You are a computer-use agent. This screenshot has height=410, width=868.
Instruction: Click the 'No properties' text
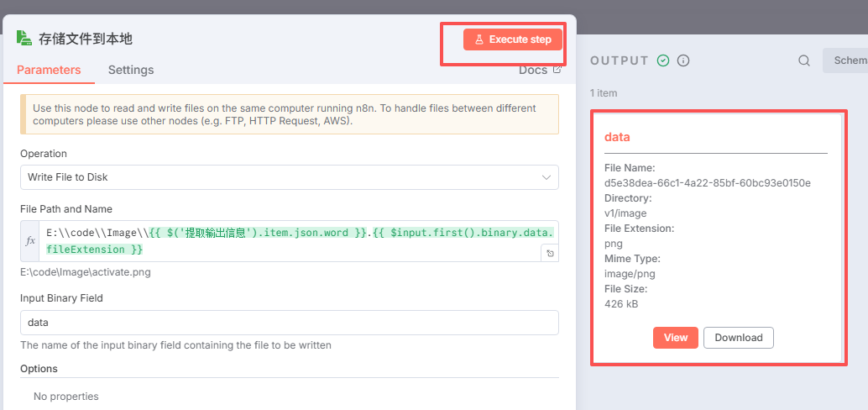pyautogui.click(x=65, y=397)
